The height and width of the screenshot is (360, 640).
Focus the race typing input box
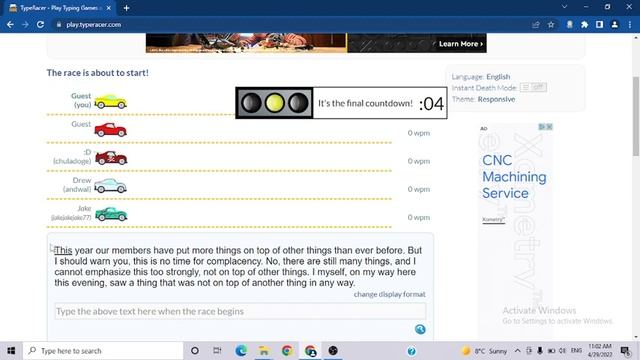[240, 311]
